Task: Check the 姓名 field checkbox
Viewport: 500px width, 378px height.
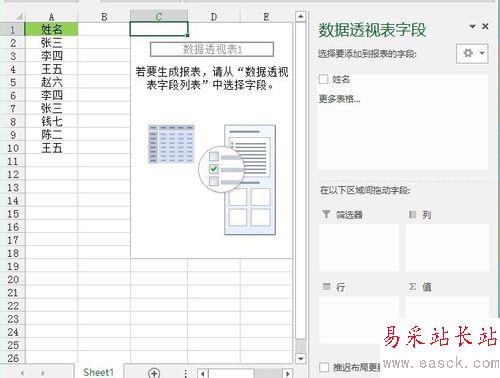Action: [323, 79]
